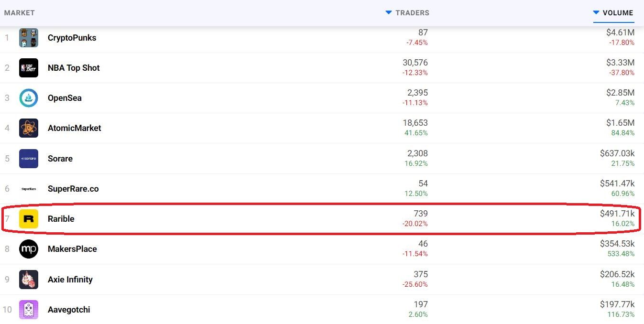Click the Axie Infinity creature icon

pos(29,280)
